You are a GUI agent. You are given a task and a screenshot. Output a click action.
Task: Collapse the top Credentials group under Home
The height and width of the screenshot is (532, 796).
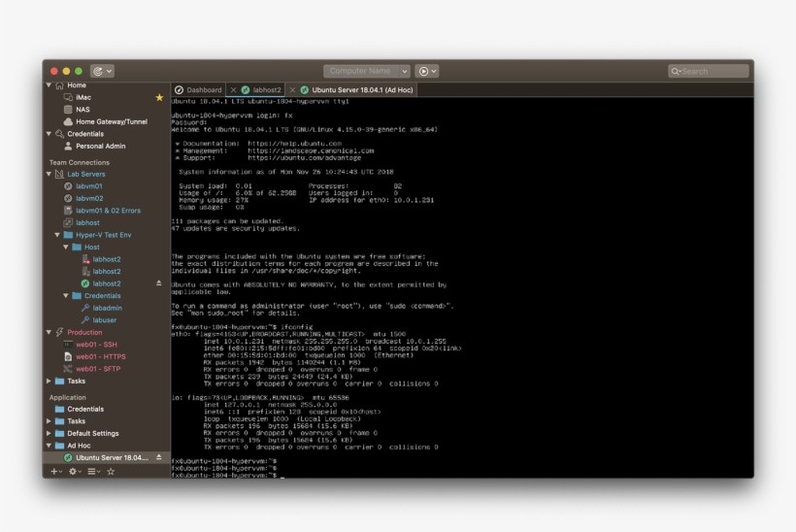(49, 134)
